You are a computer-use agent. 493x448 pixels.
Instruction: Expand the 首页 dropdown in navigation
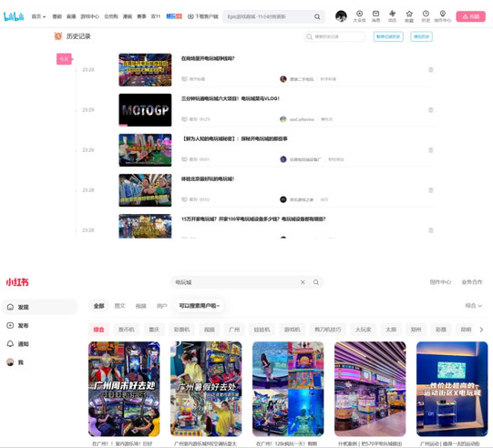[38, 16]
